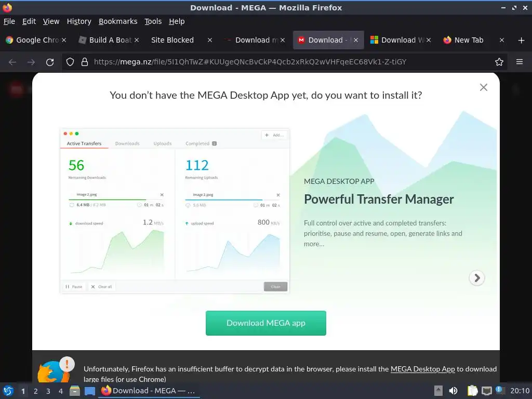Close the active MEGA Download tab
This screenshot has height=399, width=532.
point(355,40)
